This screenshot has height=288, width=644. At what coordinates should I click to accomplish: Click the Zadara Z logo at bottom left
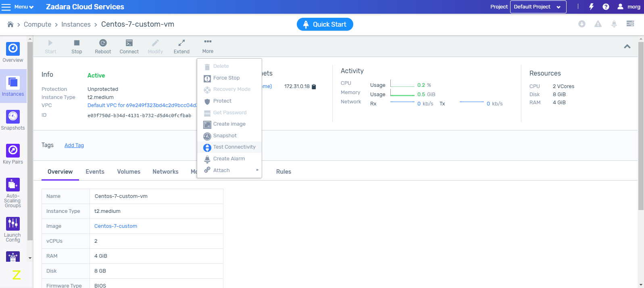17,275
